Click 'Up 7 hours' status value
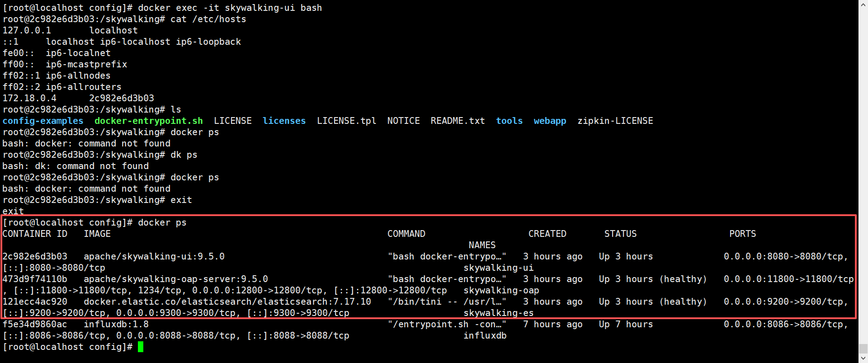 (x=626, y=324)
